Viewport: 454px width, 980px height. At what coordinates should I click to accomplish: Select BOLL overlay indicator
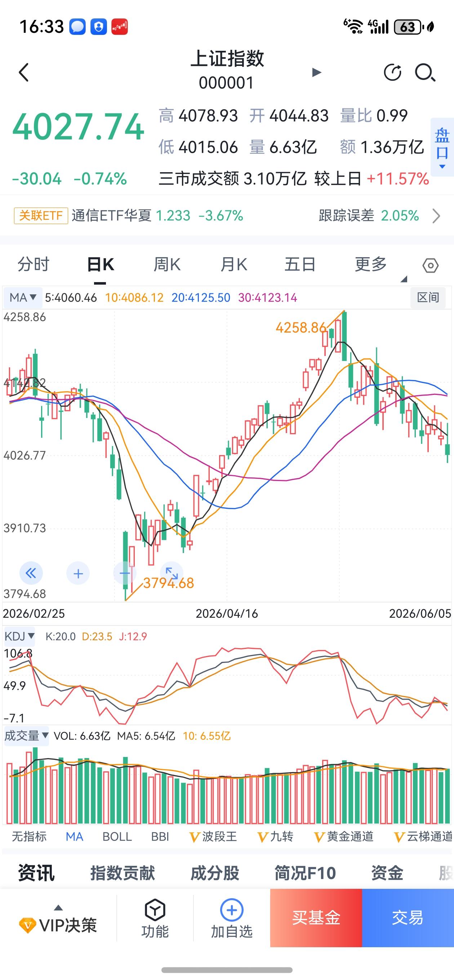point(117,837)
